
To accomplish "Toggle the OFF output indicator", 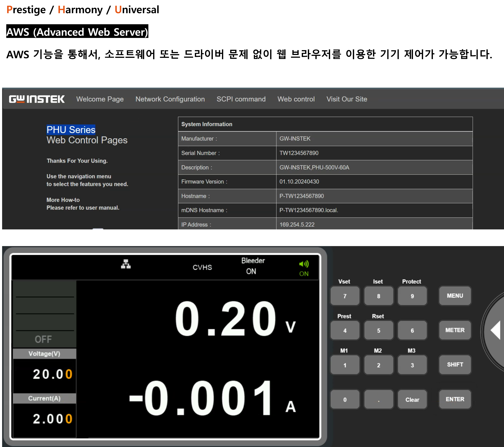I will pos(43,339).
